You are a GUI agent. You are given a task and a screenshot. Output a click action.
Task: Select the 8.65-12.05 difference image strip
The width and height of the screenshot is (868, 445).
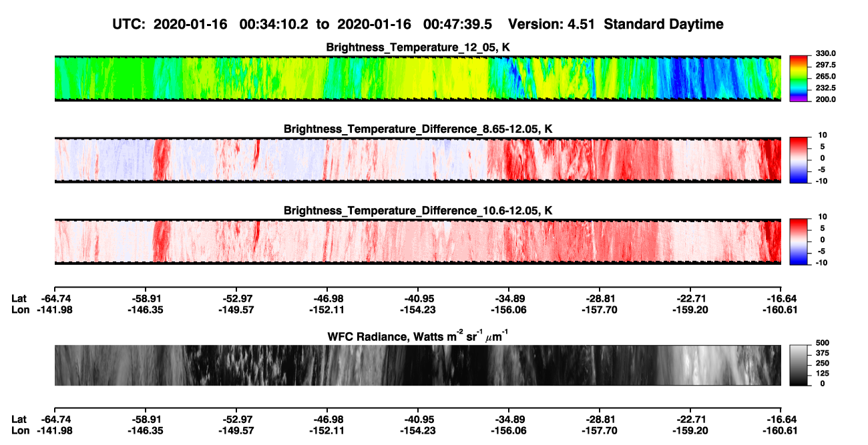(417, 159)
